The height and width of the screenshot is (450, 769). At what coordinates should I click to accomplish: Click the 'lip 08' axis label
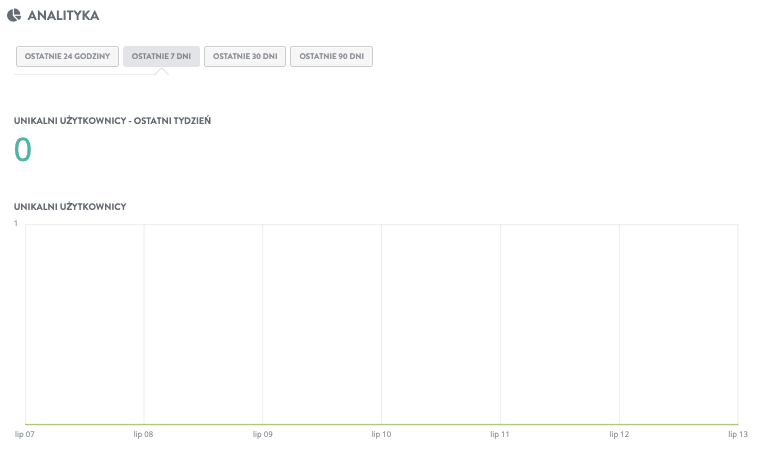click(143, 434)
